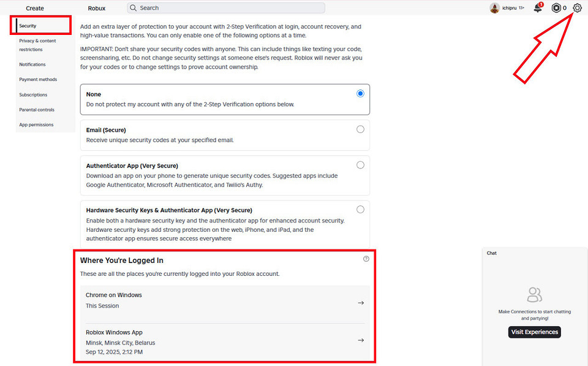Click the 13+ age label
The image size is (588, 366).
522,8
